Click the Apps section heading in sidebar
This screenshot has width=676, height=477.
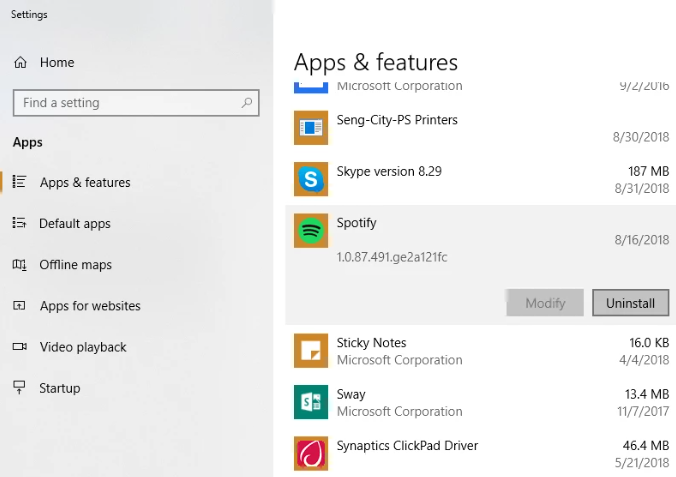coord(28,142)
